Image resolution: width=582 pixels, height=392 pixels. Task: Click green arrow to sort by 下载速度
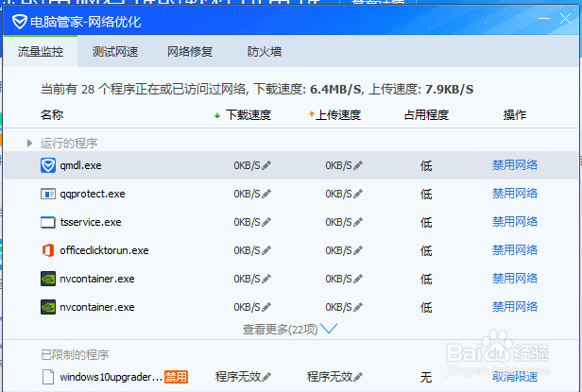[217, 115]
